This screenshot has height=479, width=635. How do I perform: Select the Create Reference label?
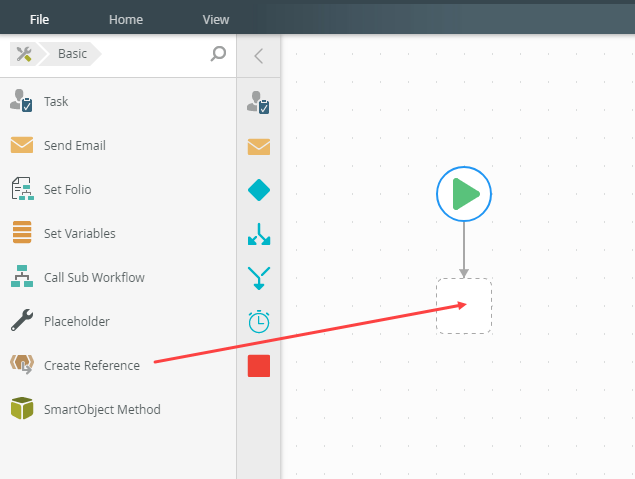pos(92,366)
